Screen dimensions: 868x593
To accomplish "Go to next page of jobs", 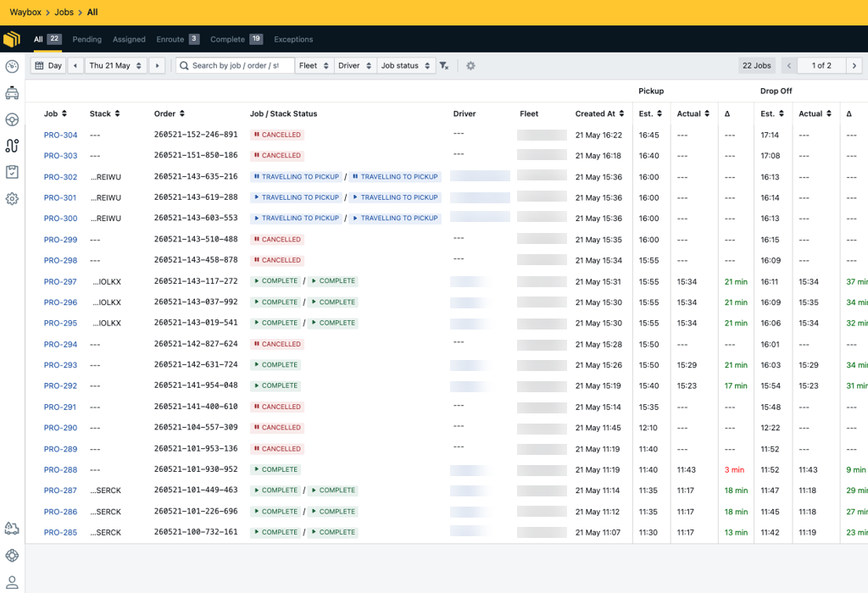I will click(854, 66).
